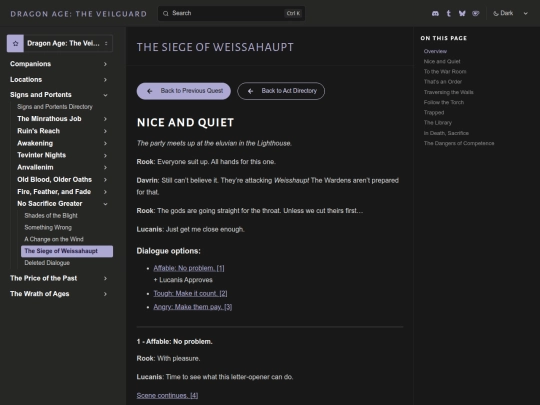Open The Wrath of Ages in sidebar
Viewport: 540px width, 405px height.
click(x=40, y=294)
